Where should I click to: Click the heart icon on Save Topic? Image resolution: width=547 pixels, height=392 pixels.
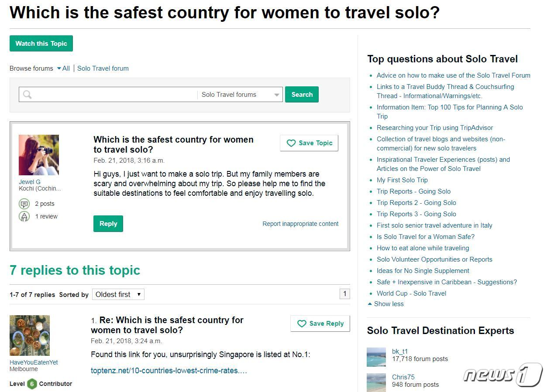[x=291, y=143]
